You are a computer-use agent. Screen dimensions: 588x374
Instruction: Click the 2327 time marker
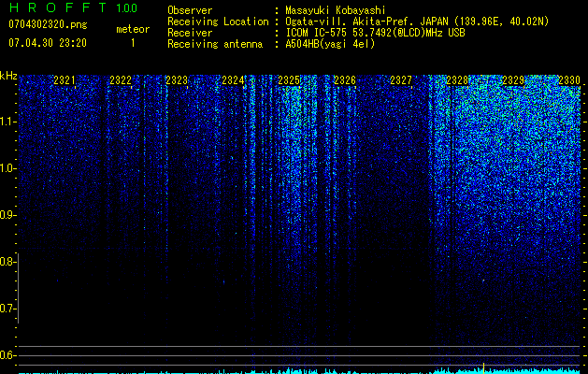400,79
